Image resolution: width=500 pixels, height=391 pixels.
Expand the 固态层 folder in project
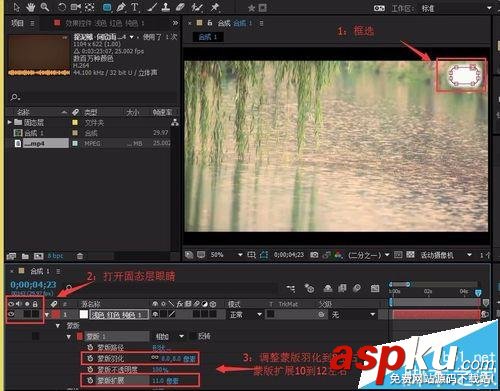pos(9,122)
